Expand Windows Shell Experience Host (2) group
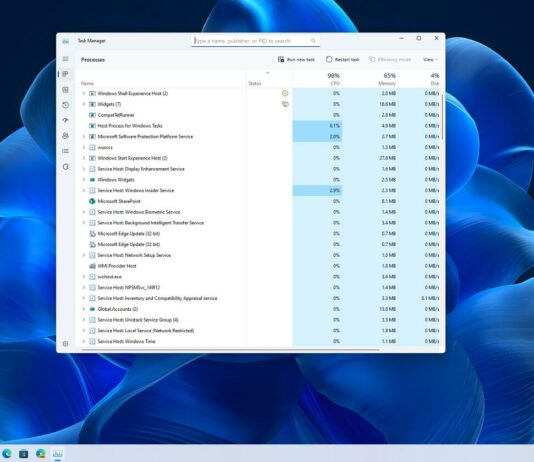Image resolution: width=534 pixels, height=462 pixels. [83, 93]
